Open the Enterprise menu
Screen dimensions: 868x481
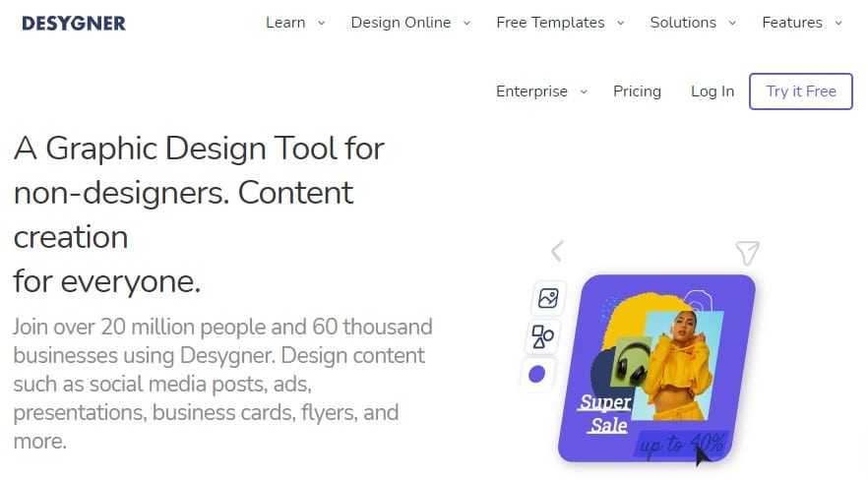pyautogui.click(x=531, y=91)
